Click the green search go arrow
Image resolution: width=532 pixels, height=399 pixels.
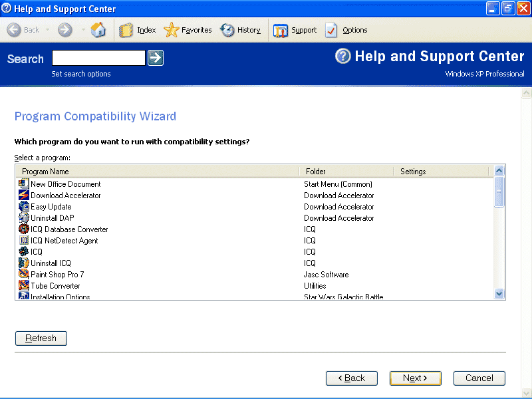pos(155,58)
